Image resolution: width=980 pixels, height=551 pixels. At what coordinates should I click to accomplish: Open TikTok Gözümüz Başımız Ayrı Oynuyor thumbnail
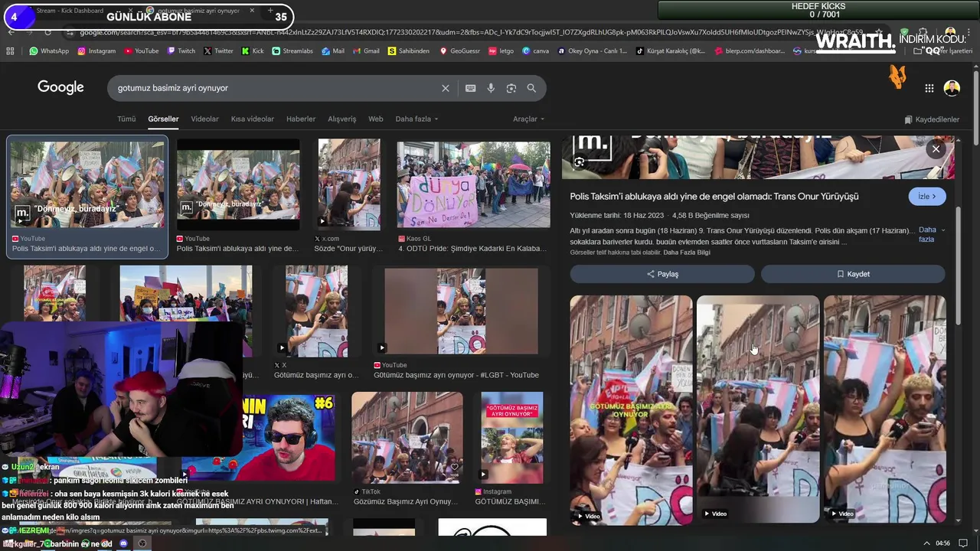tap(407, 437)
